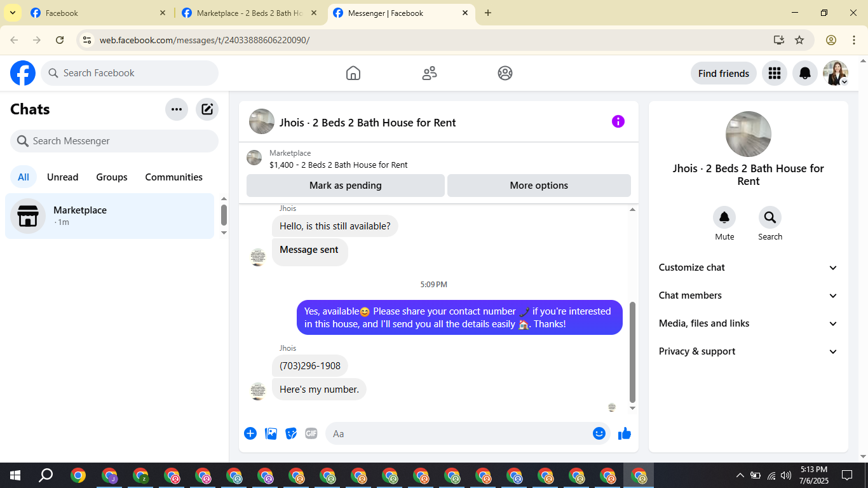Open Chats options three-dot button

click(x=177, y=109)
